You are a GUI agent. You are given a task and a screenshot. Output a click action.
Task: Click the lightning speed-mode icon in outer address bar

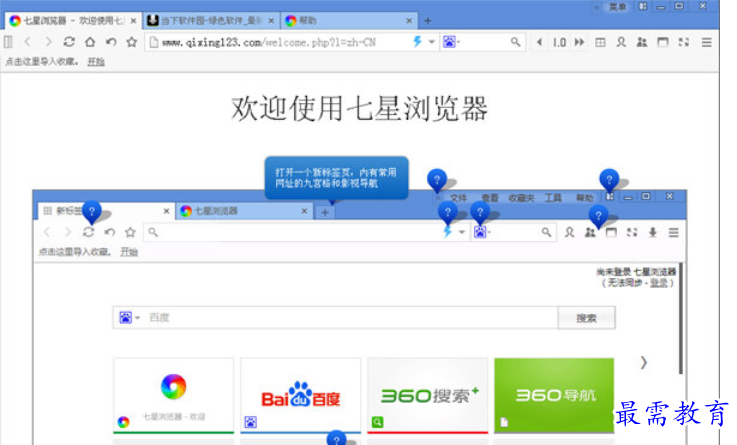pos(417,42)
